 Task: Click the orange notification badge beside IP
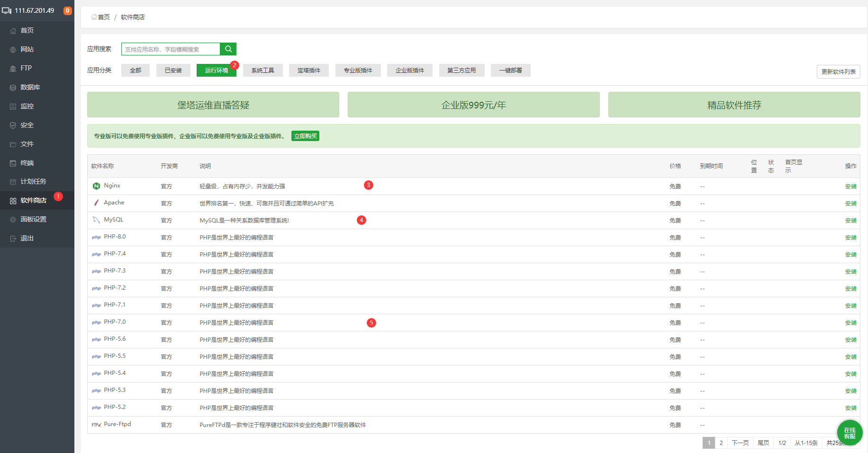[68, 10]
